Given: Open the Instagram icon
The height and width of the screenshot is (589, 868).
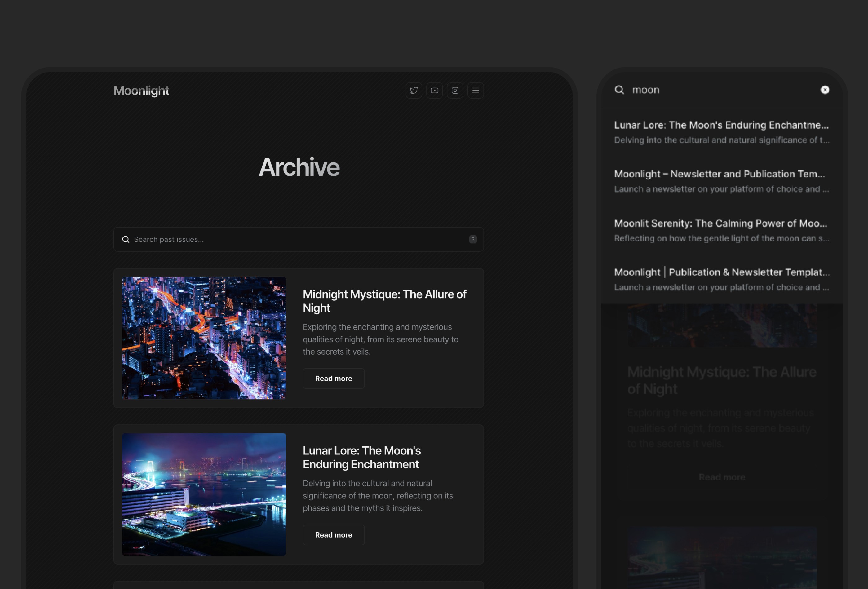Looking at the screenshot, I should coord(455,91).
